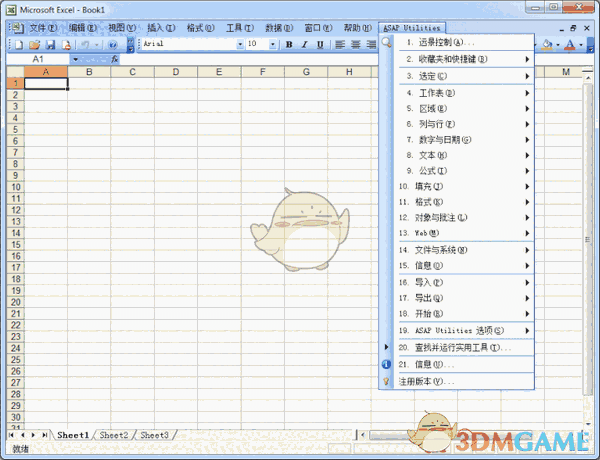Image resolution: width=600 pixels, height=460 pixels.
Task: Open 8. 文本 submenu
Action: [x=464, y=155]
